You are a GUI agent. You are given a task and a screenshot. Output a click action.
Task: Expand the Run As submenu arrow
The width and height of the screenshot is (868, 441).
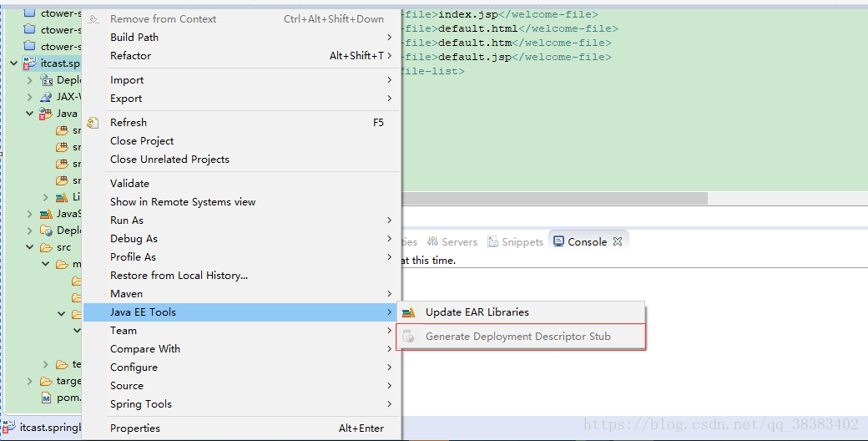tap(389, 220)
